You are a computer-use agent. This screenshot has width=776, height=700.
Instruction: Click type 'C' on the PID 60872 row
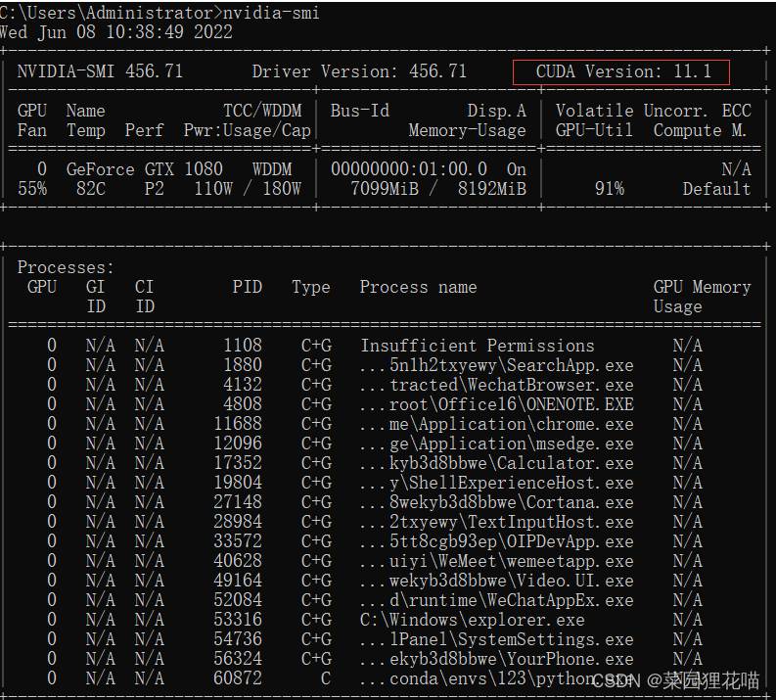[x=325, y=678]
